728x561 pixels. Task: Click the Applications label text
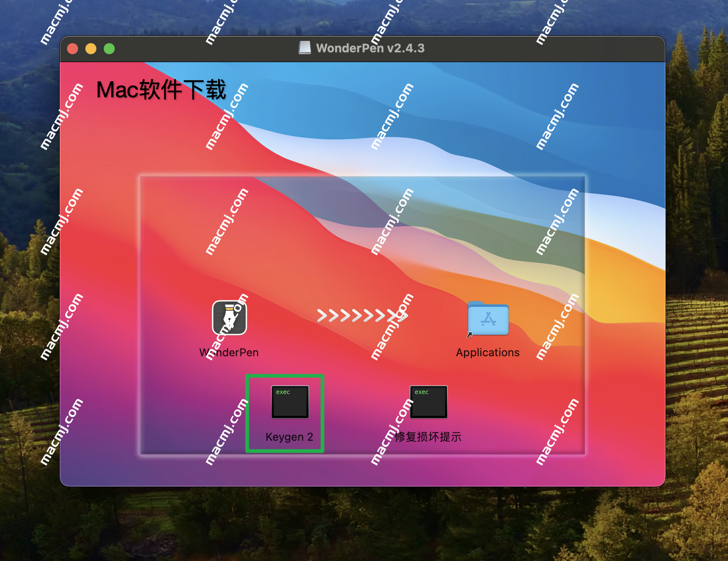(488, 353)
